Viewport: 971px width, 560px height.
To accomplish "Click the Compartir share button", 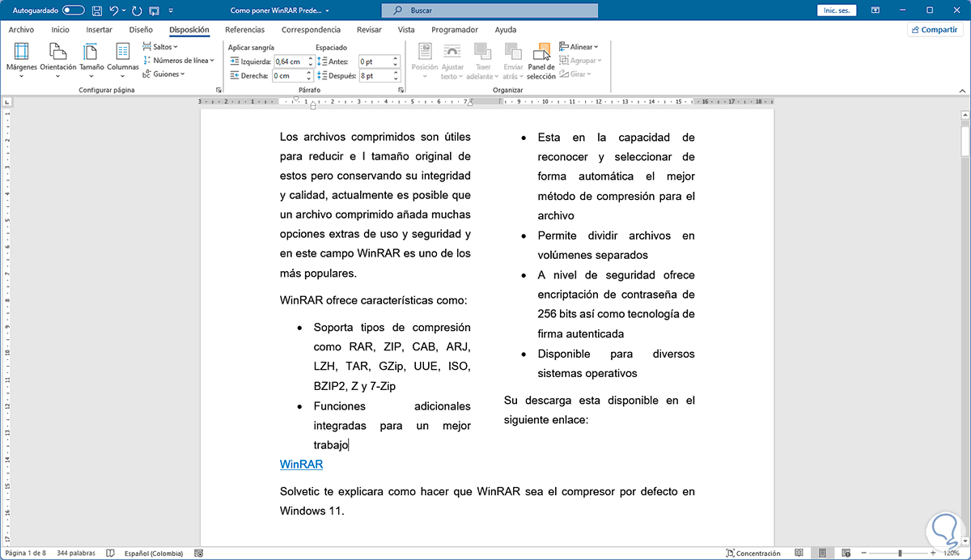I will (x=934, y=30).
